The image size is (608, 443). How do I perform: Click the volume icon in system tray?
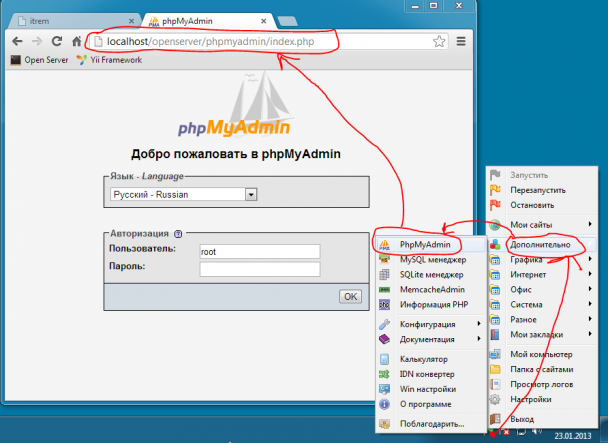(x=537, y=431)
